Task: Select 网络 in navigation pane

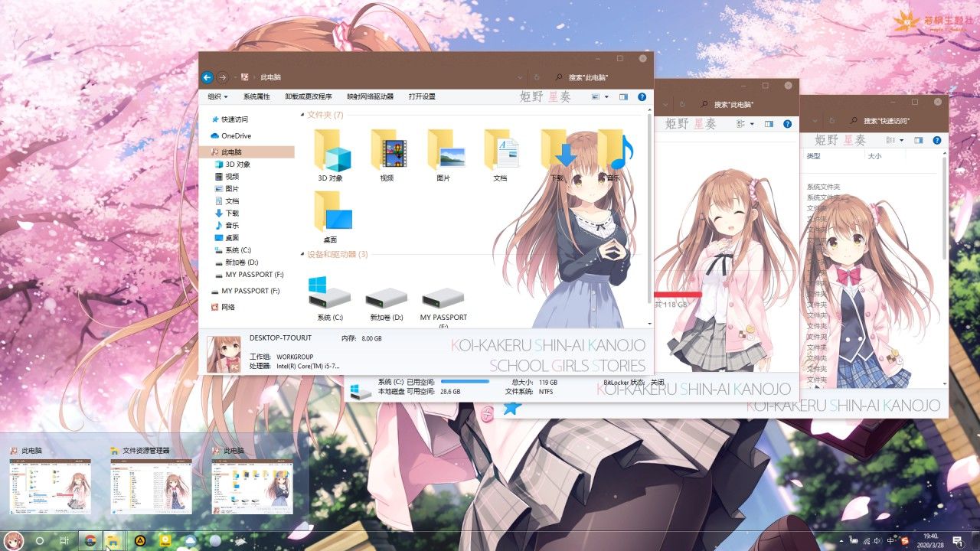Action: (223, 307)
